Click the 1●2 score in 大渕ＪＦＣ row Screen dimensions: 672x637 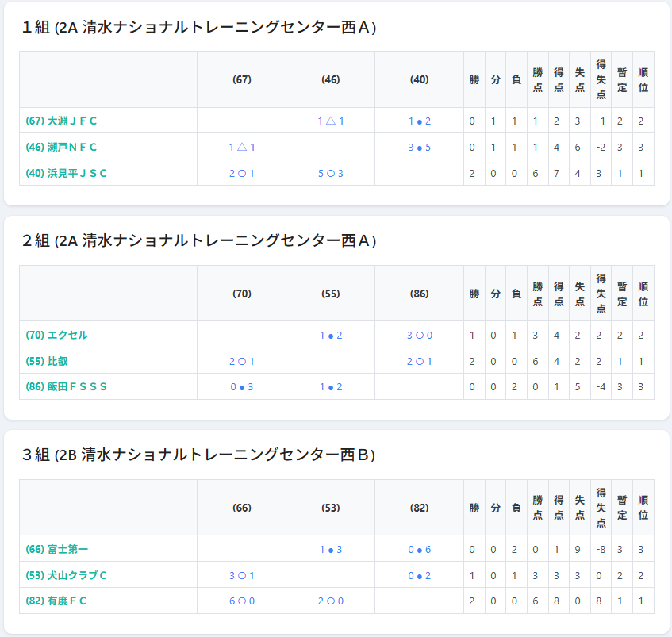click(420, 121)
